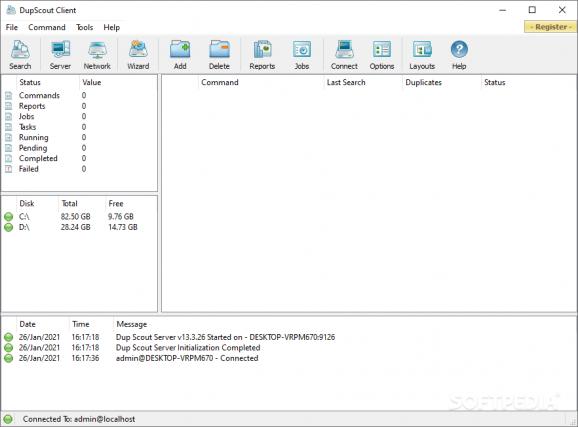Click the 'admin@DESKTOP-VRPM670 - Connected' message
This screenshot has width=578, height=427.
coord(187,358)
